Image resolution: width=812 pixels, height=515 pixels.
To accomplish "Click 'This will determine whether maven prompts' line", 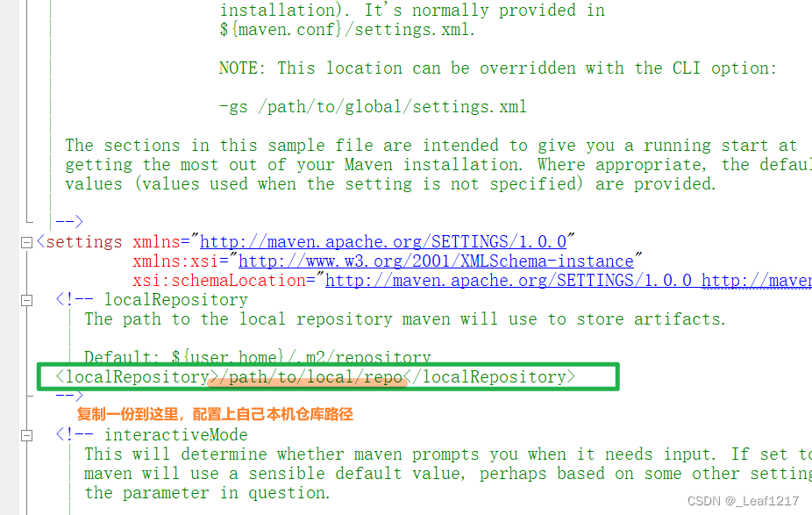I will point(448,454).
